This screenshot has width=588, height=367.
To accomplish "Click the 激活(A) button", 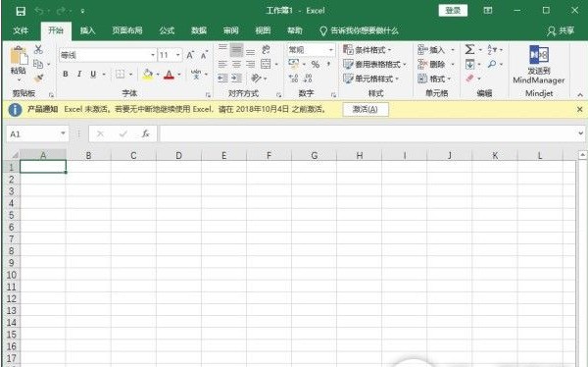I will 366,109.
